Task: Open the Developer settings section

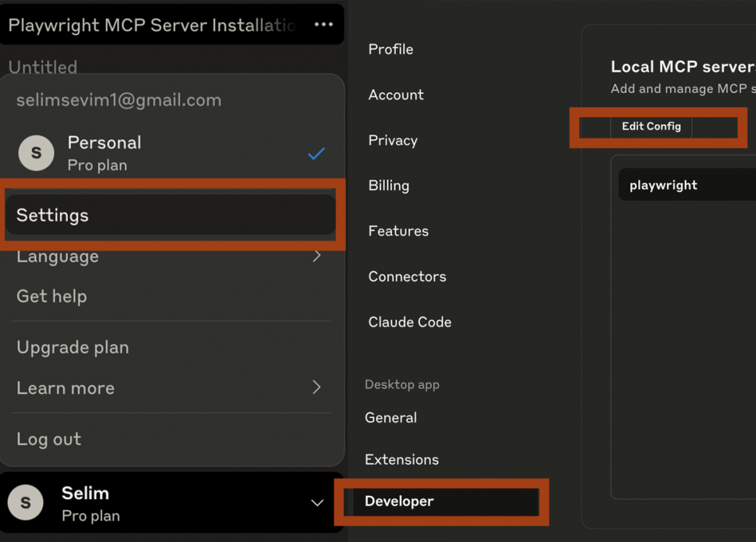Action: [399, 502]
